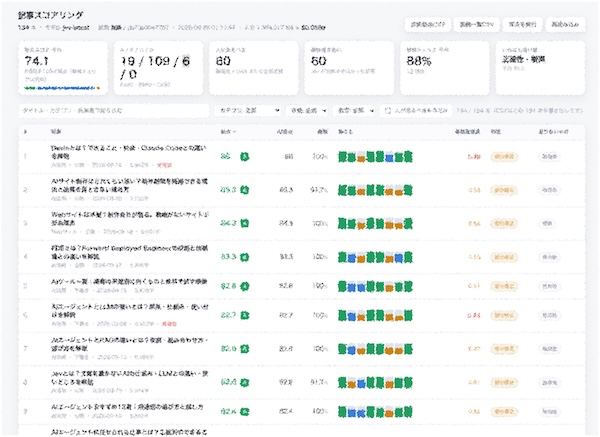Open the AIツール article with score 82.8
Screen dimensions: 600x437
[x=129, y=282]
